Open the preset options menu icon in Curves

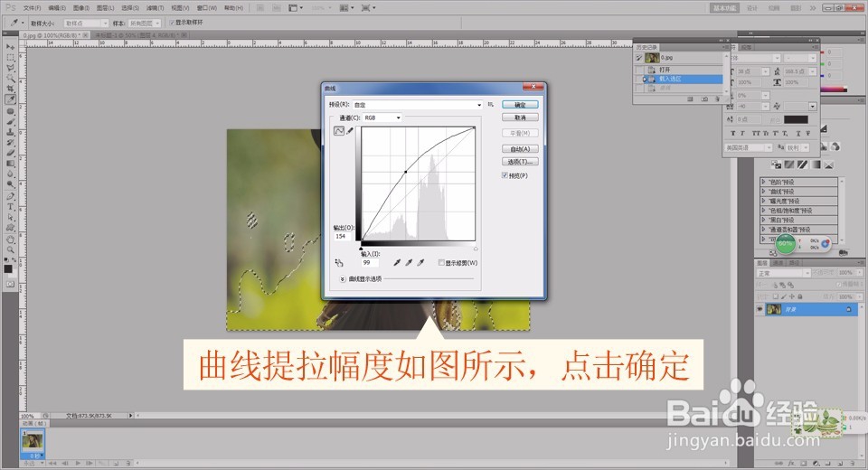click(x=490, y=105)
